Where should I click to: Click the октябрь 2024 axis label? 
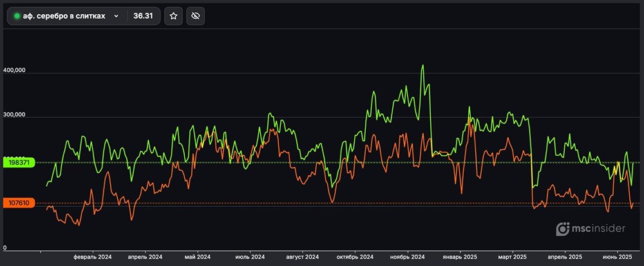(354, 257)
